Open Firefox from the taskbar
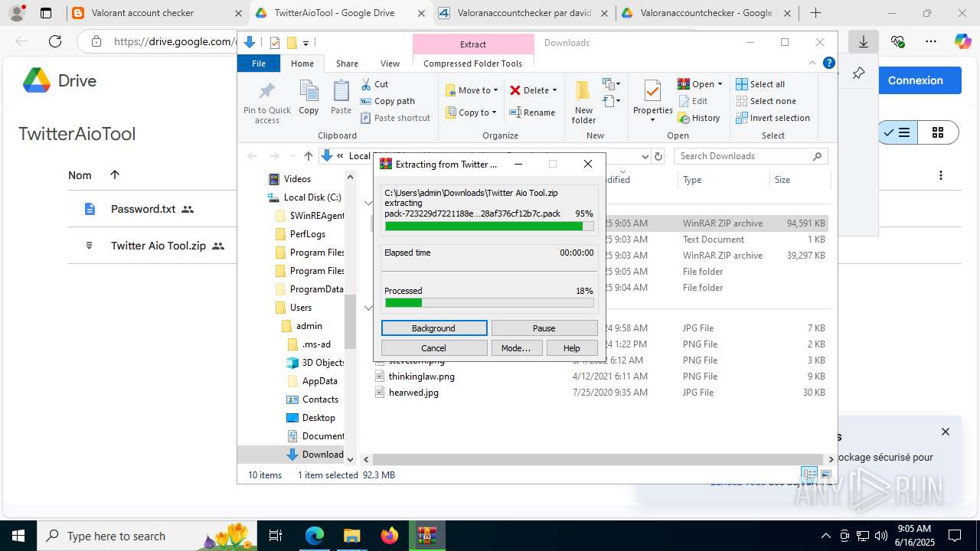 [x=390, y=536]
